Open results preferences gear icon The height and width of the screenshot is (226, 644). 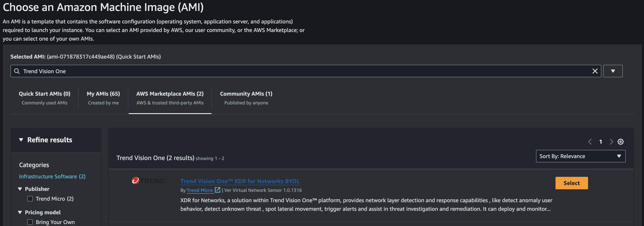point(620,142)
